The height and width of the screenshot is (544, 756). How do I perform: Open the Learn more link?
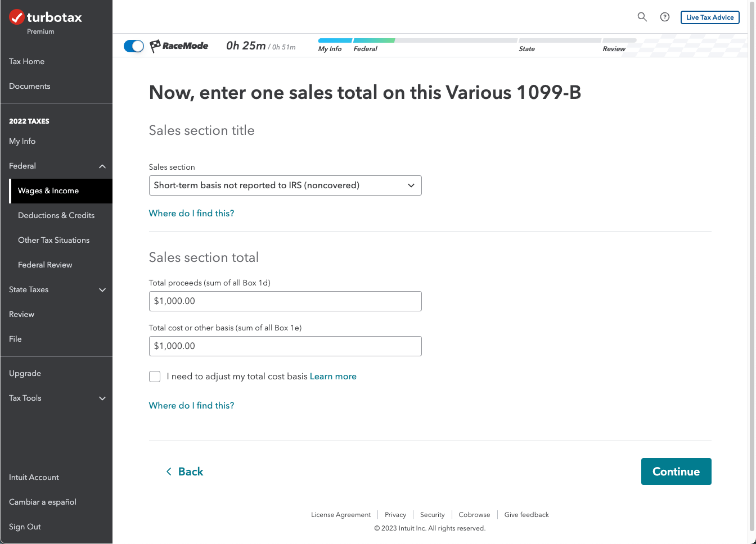pyautogui.click(x=333, y=377)
